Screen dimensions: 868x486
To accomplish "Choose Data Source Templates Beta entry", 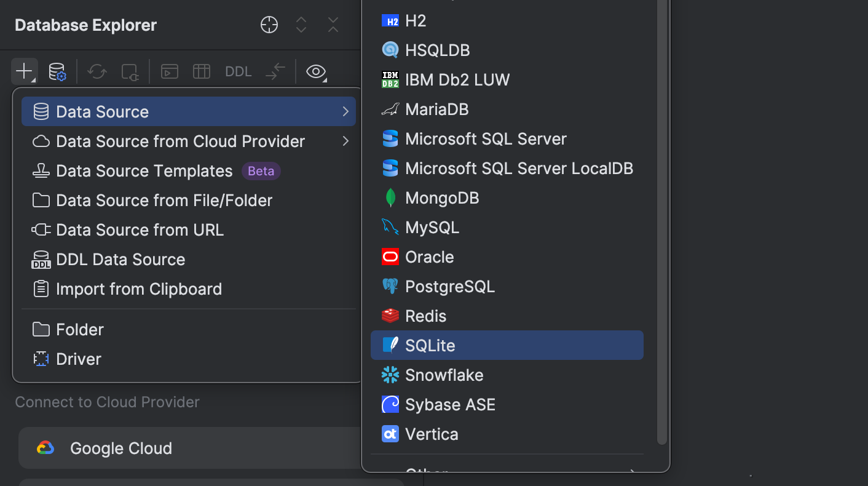I will (x=189, y=170).
